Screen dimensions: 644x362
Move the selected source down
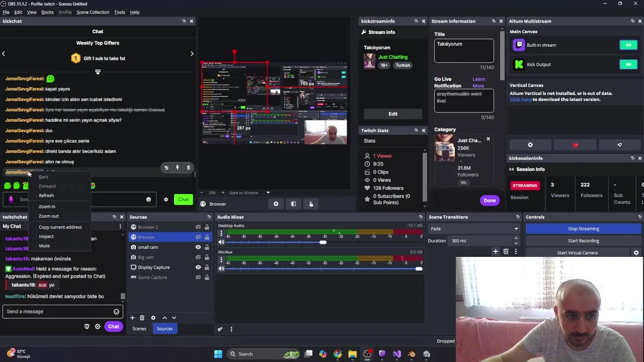[174, 318]
